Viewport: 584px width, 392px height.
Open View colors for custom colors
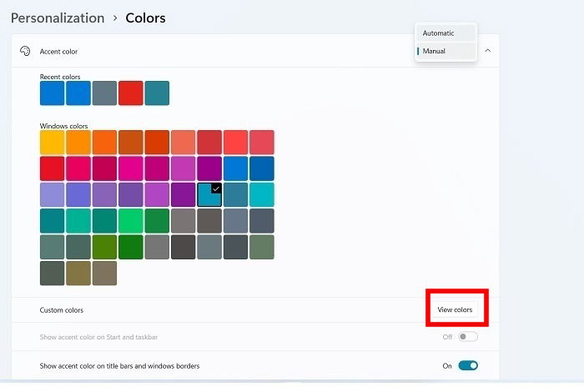455,309
